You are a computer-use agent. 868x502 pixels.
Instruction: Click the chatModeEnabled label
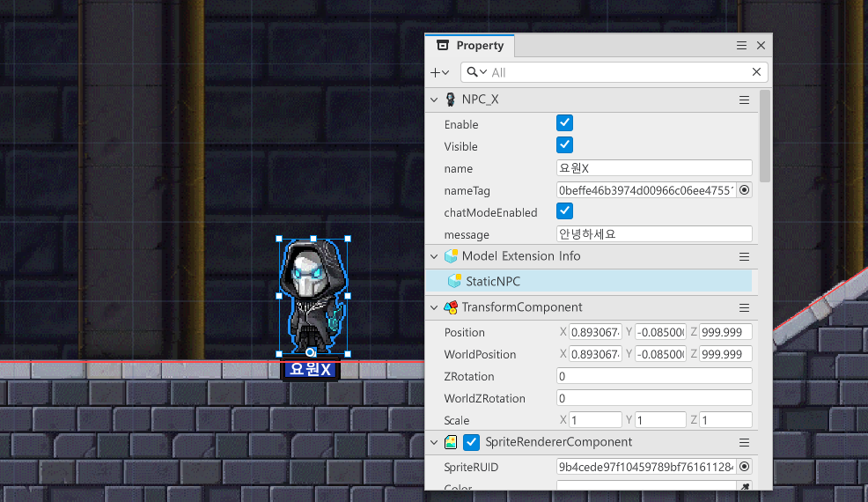490,213
